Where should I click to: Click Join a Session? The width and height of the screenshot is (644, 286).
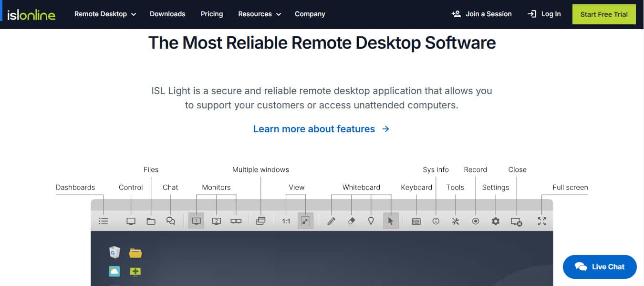coord(481,14)
